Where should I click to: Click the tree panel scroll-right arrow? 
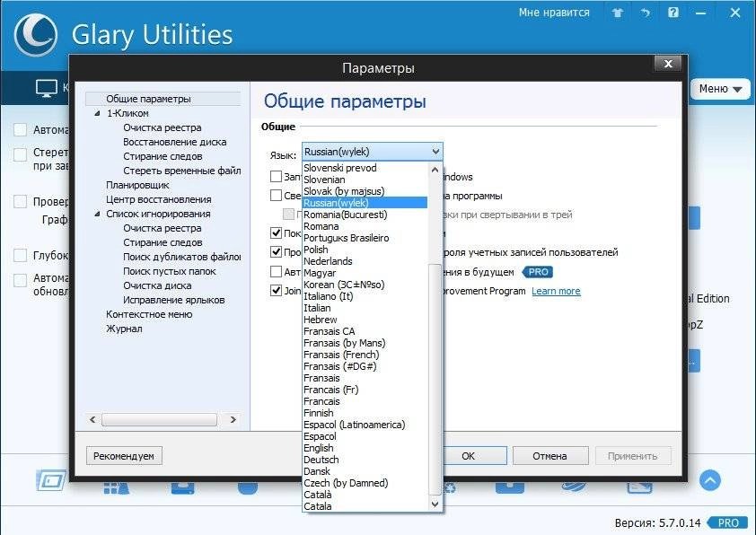[233, 420]
